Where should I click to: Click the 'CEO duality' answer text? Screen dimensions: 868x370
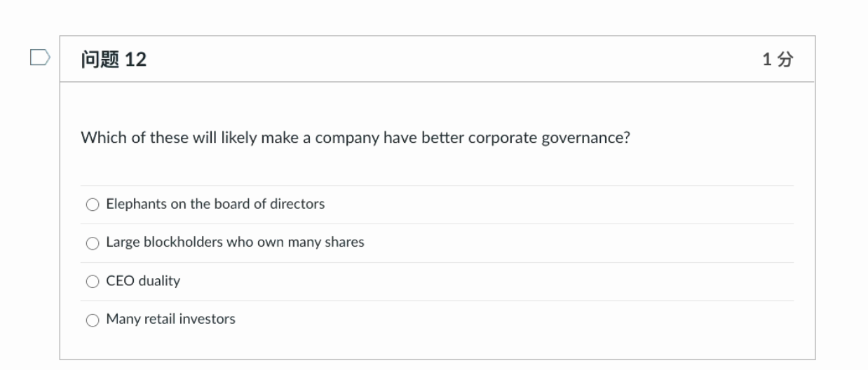[143, 281]
